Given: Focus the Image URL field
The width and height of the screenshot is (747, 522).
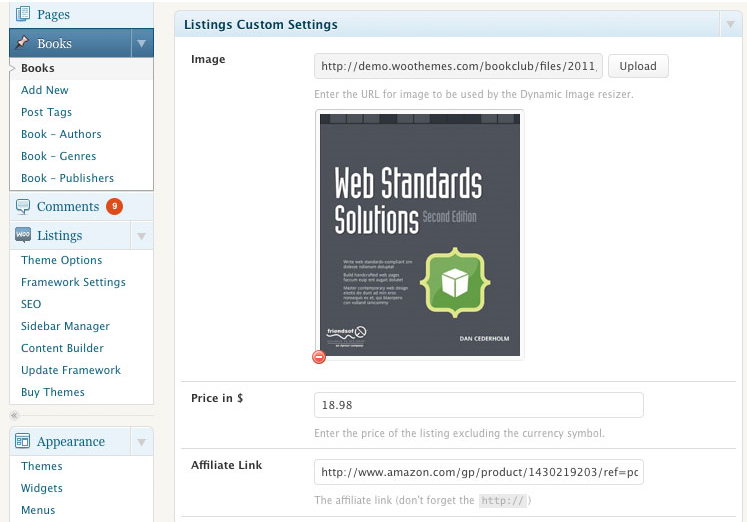Looking at the screenshot, I should tap(458, 66).
